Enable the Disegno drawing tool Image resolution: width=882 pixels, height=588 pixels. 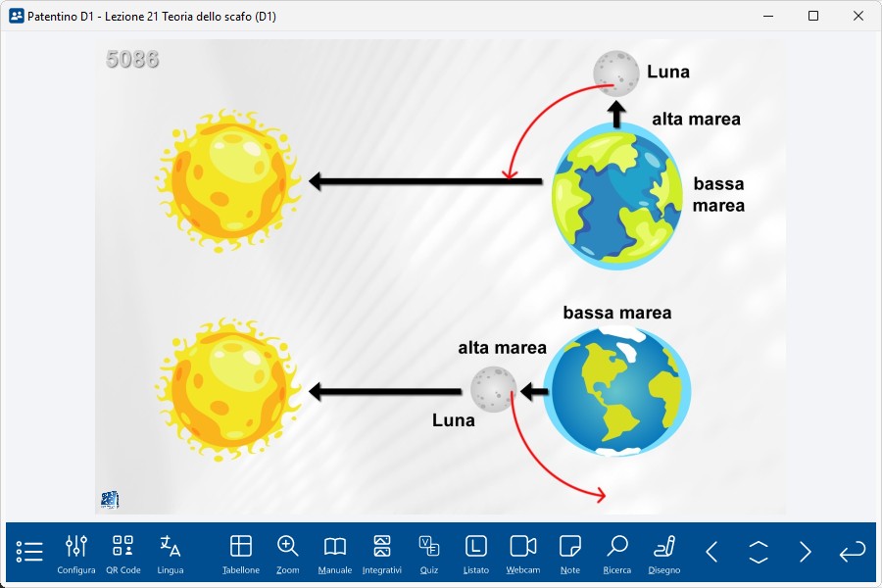click(x=664, y=553)
